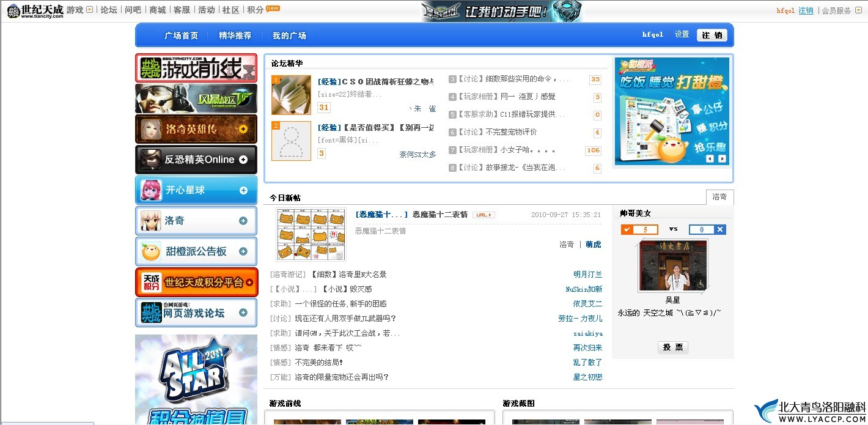Open post 【经验】CSO团战简析
Viewport: 868px width, 425px height.
point(375,81)
